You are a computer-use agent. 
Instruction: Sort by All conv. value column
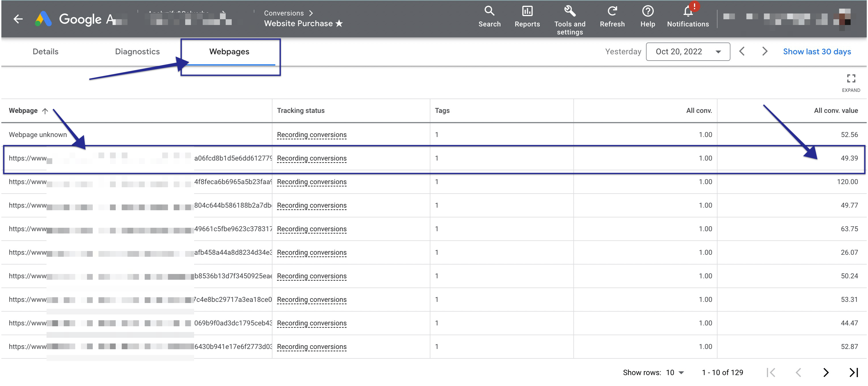tap(836, 111)
